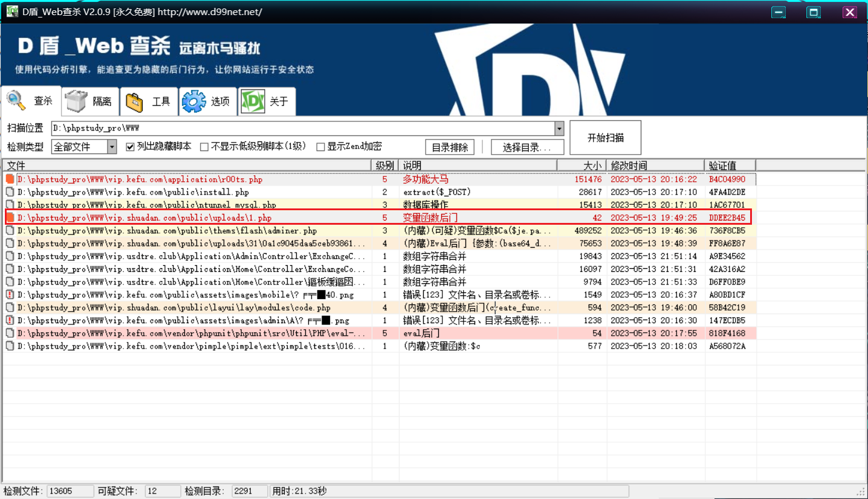Screen dimensions: 868x499
Task: Switch to the 选项 tab
Action: [207, 101]
